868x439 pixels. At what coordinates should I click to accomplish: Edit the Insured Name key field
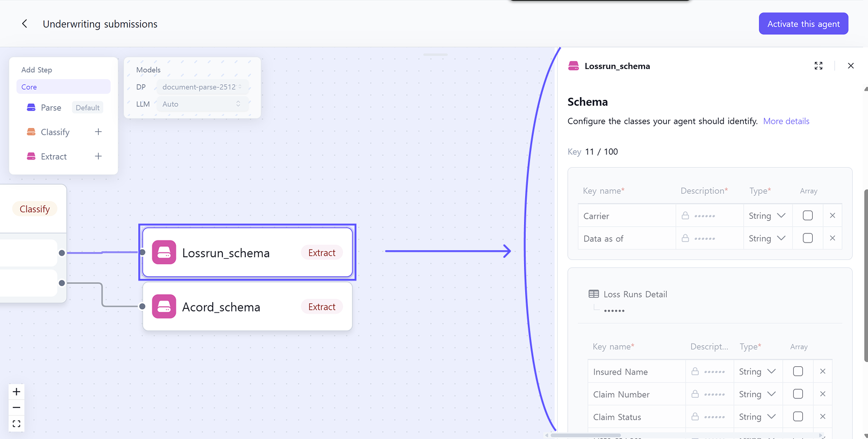click(636, 372)
